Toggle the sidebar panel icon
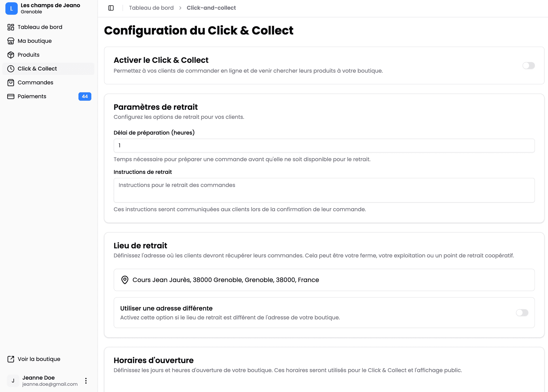This screenshot has height=392, width=548. (x=111, y=8)
